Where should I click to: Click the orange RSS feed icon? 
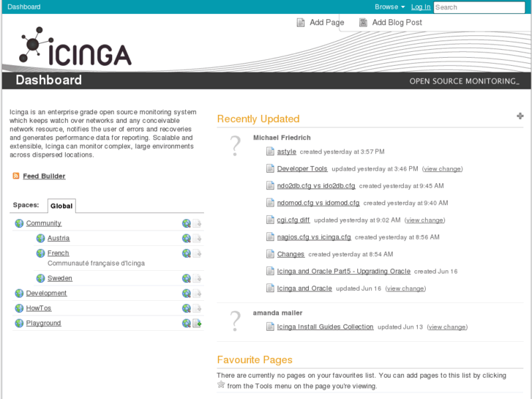click(x=16, y=176)
